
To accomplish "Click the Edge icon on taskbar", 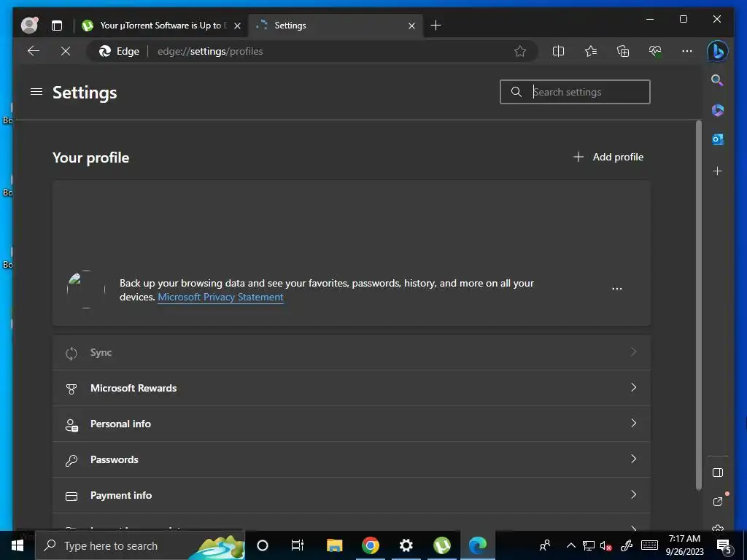I will [x=478, y=545].
